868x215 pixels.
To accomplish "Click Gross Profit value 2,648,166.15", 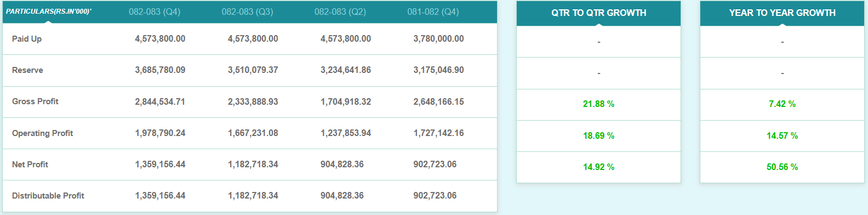I will [x=438, y=101].
